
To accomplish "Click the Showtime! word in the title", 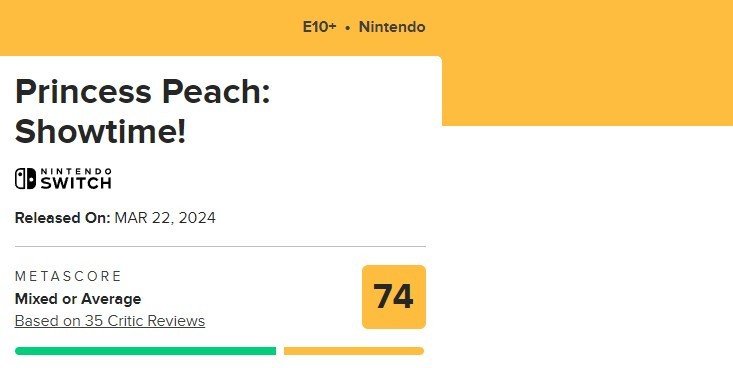I will 101,131.
